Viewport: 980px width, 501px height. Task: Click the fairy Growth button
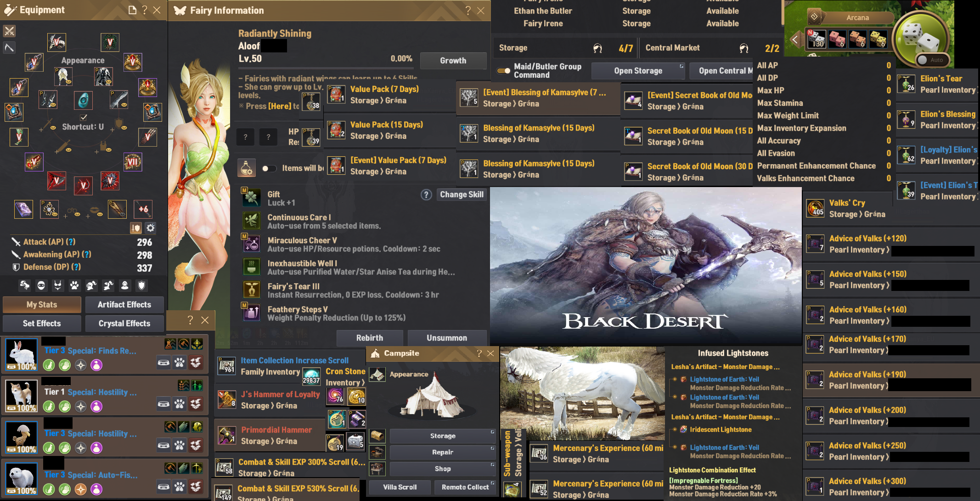tap(453, 61)
